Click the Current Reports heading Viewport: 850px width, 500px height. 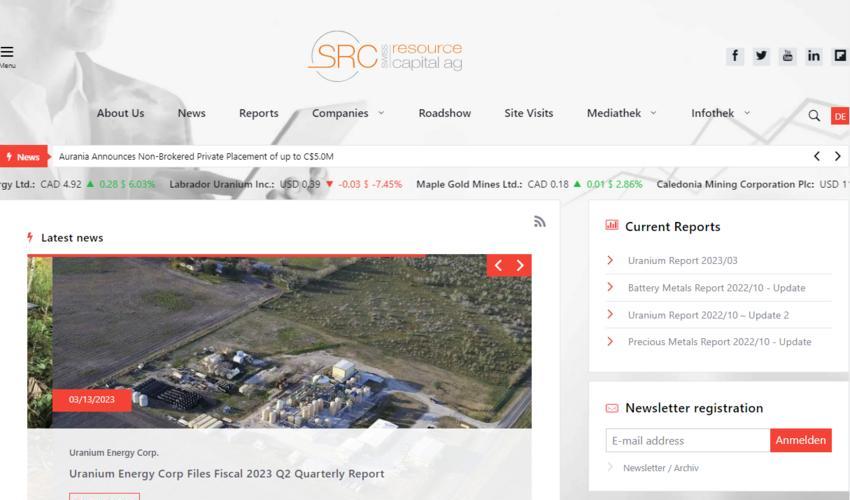pyautogui.click(x=673, y=227)
